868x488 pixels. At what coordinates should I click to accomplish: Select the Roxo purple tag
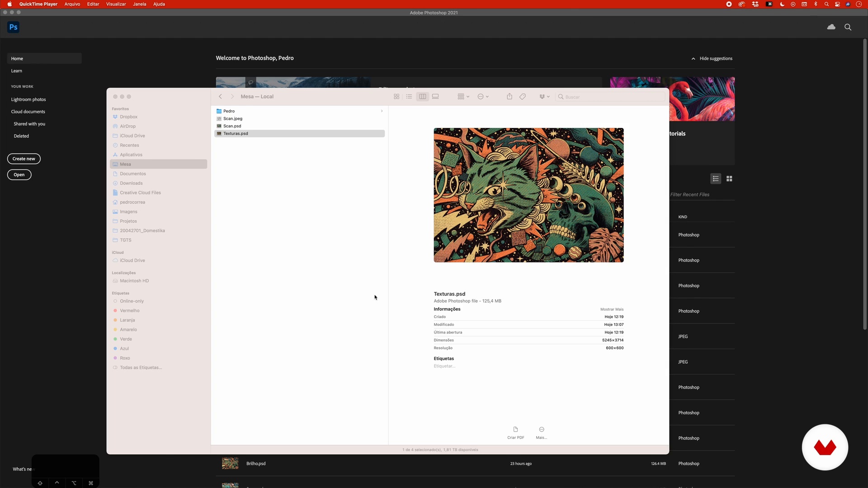tap(158, 358)
